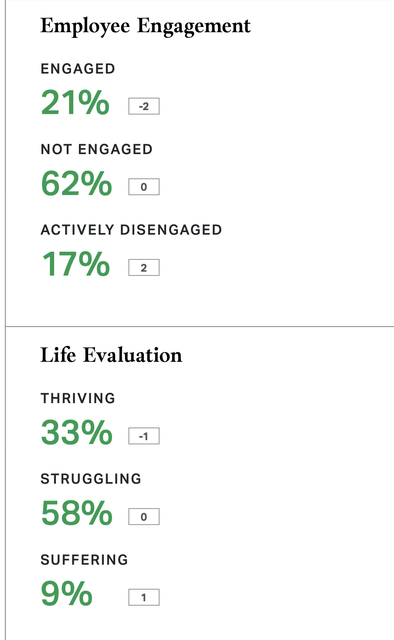Image resolution: width=394 pixels, height=640 pixels.
Task: Click the SUFFERING label
Action: pos(85,560)
